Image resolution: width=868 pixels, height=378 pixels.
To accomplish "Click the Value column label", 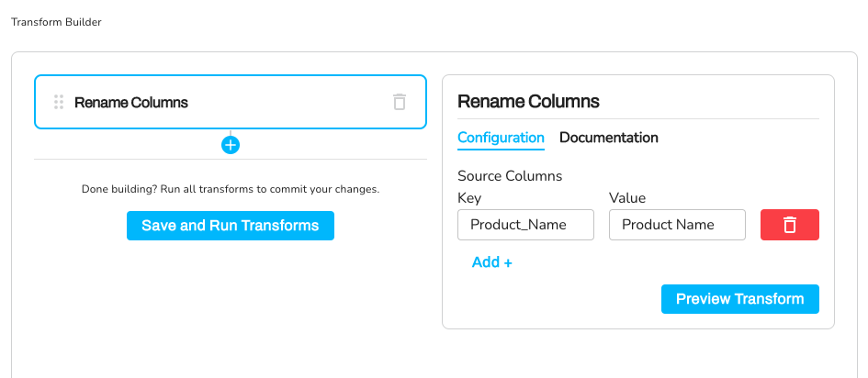I will tap(627, 197).
